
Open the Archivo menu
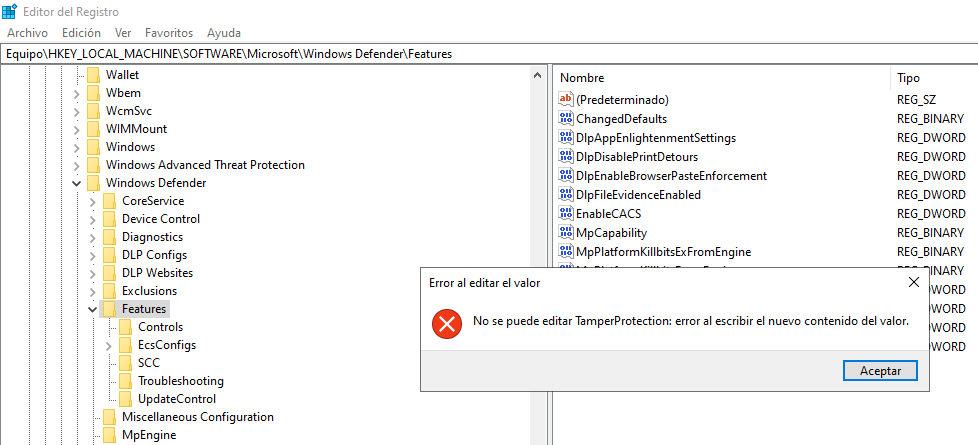coord(27,33)
